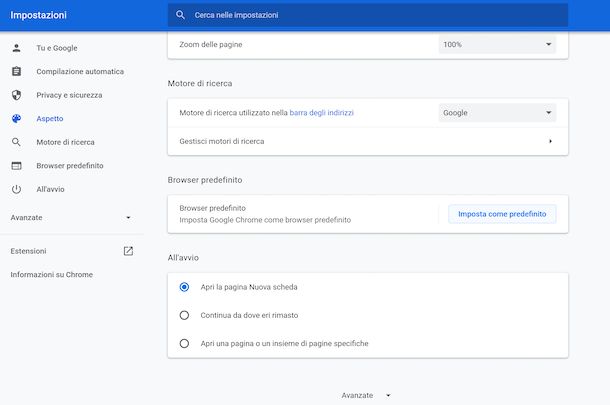Go to All'avvio sidebar item
The width and height of the screenshot is (610, 405).
coord(51,189)
